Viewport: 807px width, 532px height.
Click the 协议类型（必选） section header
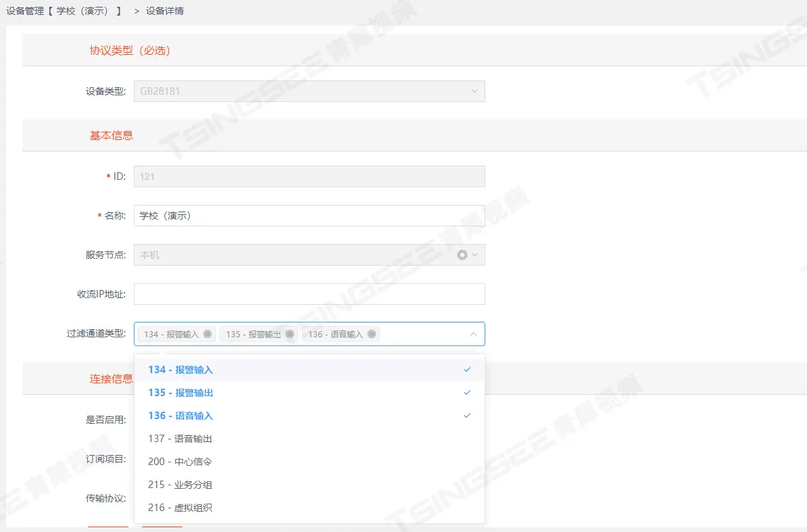[x=130, y=51]
